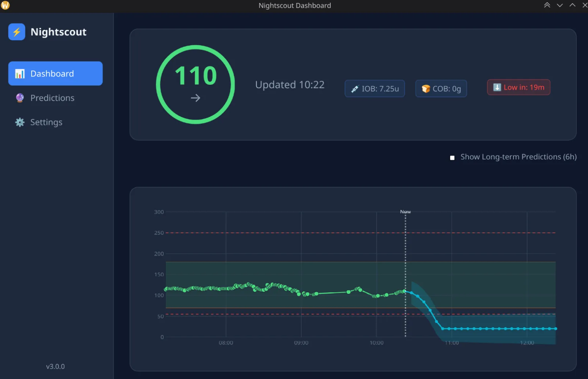
Task: Click the Settings gear icon
Action: tap(20, 122)
